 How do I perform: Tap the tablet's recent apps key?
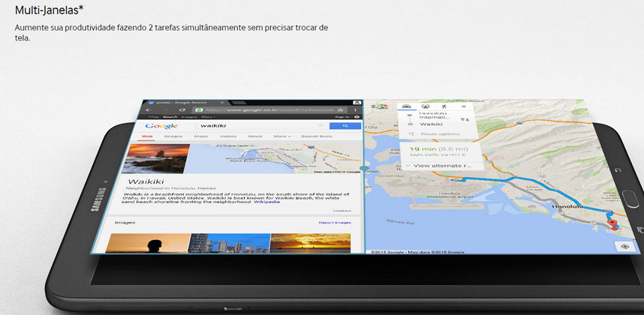click(x=640, y=229)
